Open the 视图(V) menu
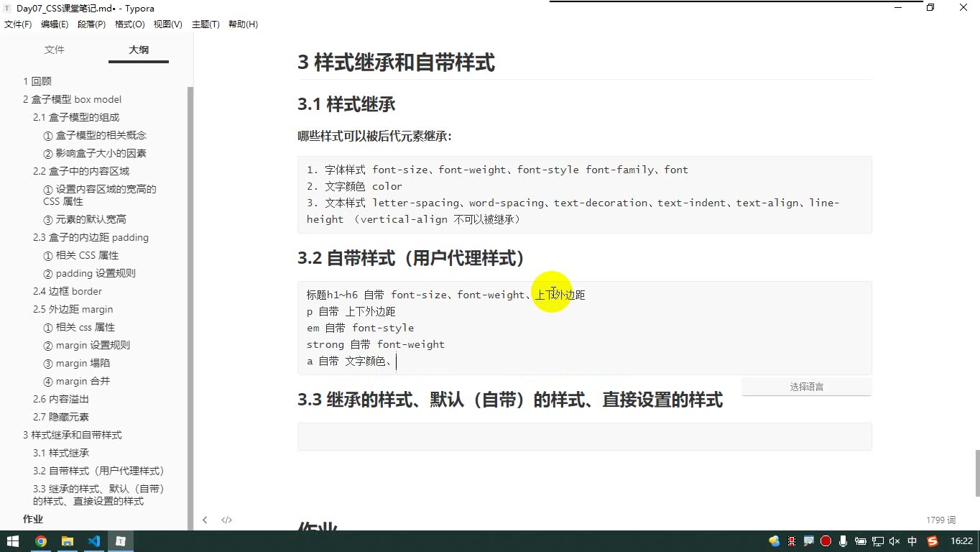Image resolution: width=980 pixels, height=552 pixels. tap(168, 24)
